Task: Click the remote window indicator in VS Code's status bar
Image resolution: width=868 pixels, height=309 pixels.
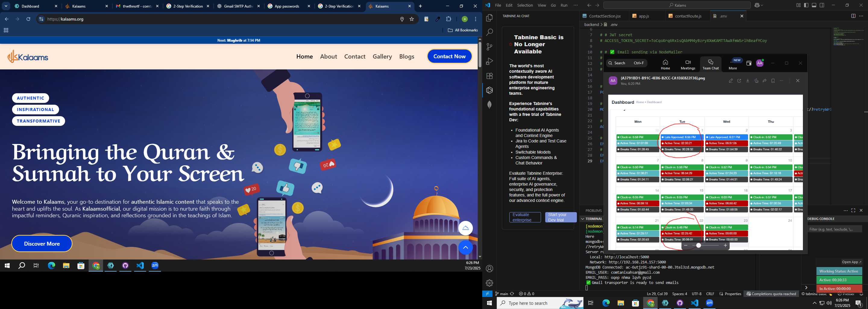Action: coord(487,294)
